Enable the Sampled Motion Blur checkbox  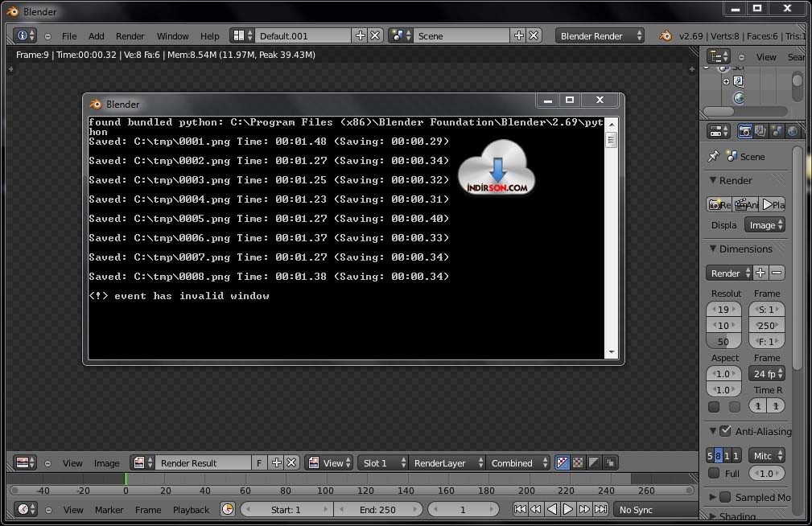(x=726, y=497)
